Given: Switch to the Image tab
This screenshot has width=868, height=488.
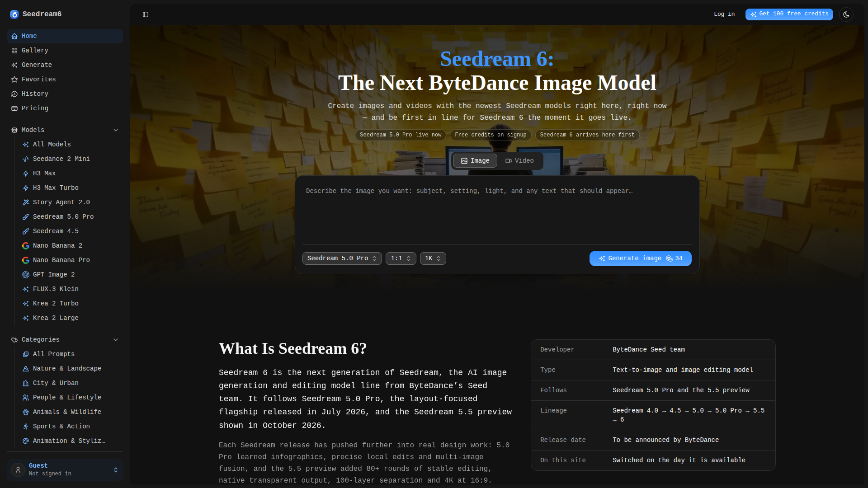Looking at the screenshot, I should point(475,161).
